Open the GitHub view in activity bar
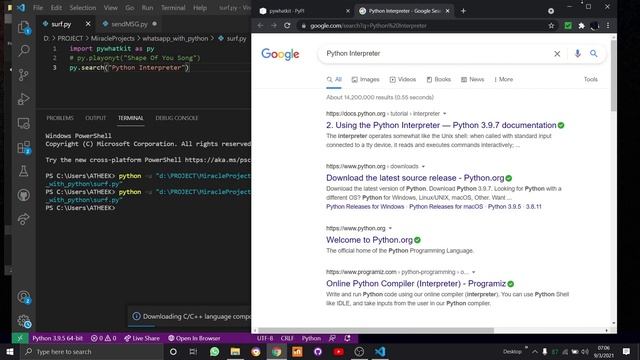 (24, 195)
